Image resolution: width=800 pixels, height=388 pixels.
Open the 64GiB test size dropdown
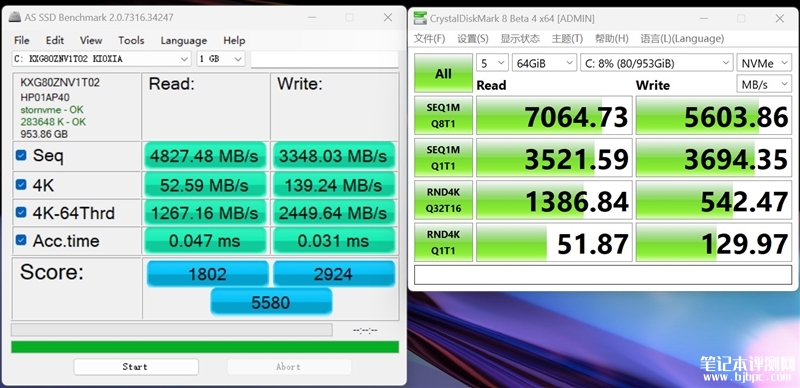(544, 63)
